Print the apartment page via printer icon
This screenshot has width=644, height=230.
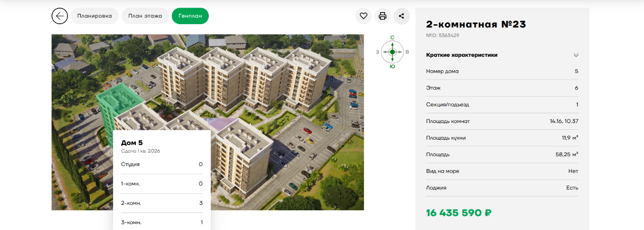382,16
